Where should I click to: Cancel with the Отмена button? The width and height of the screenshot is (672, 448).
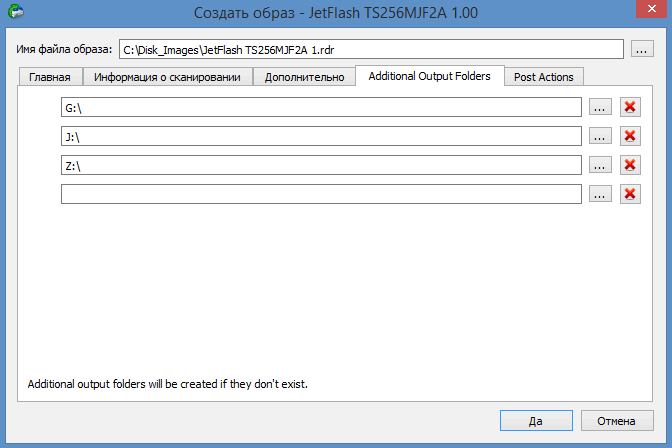(617, 421)
